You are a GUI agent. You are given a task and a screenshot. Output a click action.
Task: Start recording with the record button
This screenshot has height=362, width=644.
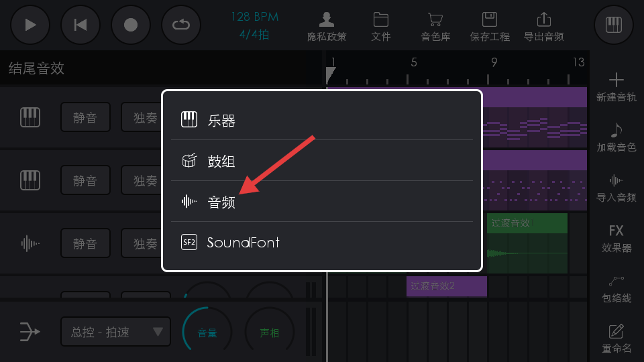[131, 25]
